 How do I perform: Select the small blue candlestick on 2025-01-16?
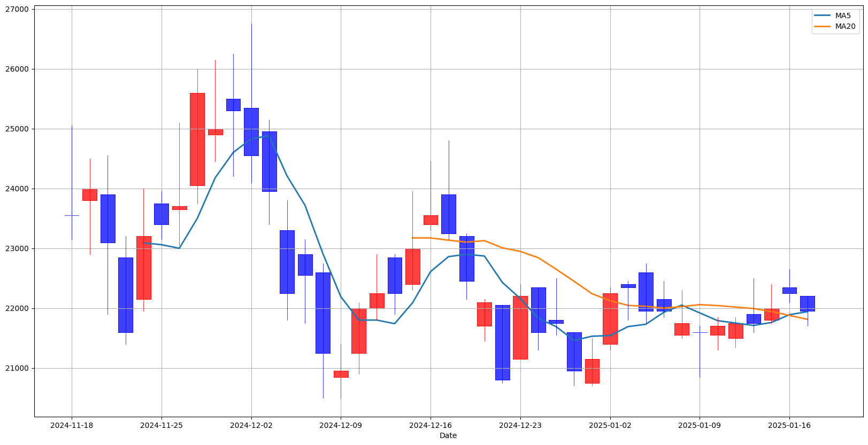click(x=789, y=290)
